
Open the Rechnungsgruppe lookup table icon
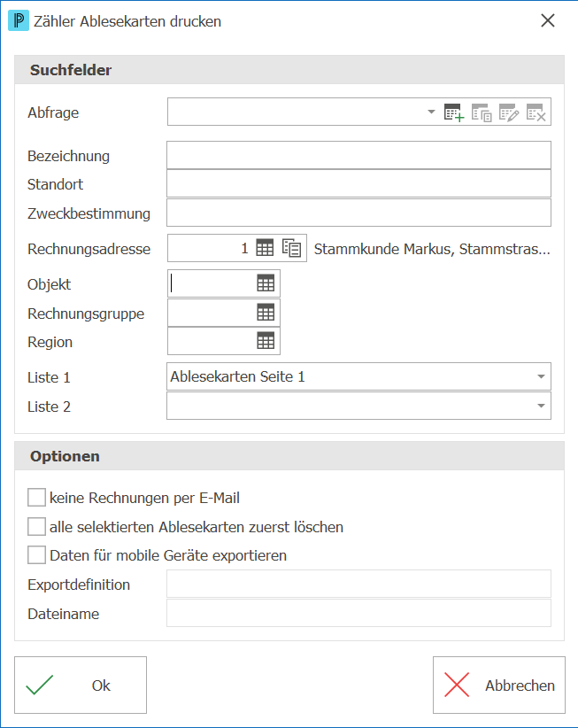pyautogui.click(x=266, y=313)
